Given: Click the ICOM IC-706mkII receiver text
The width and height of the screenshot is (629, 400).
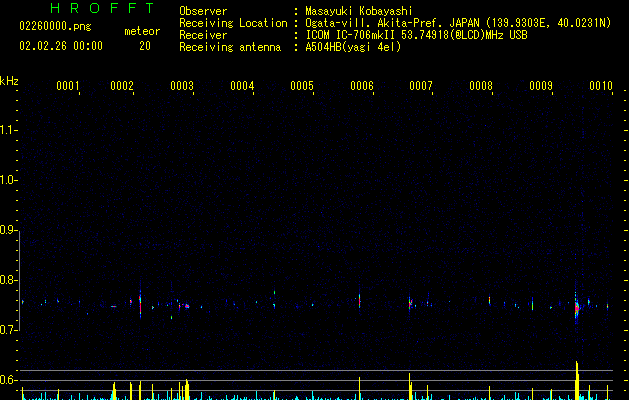Looking at the screenshot, I should point(416,35).
